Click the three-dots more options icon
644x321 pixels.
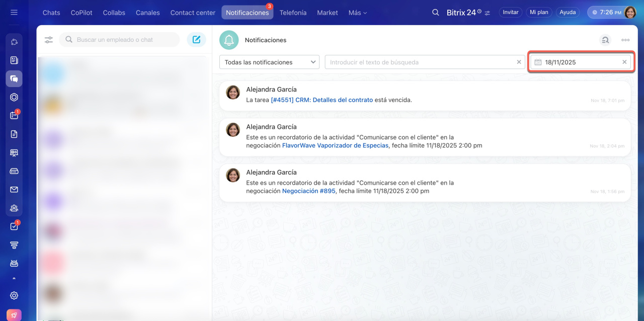pos(625,40)
